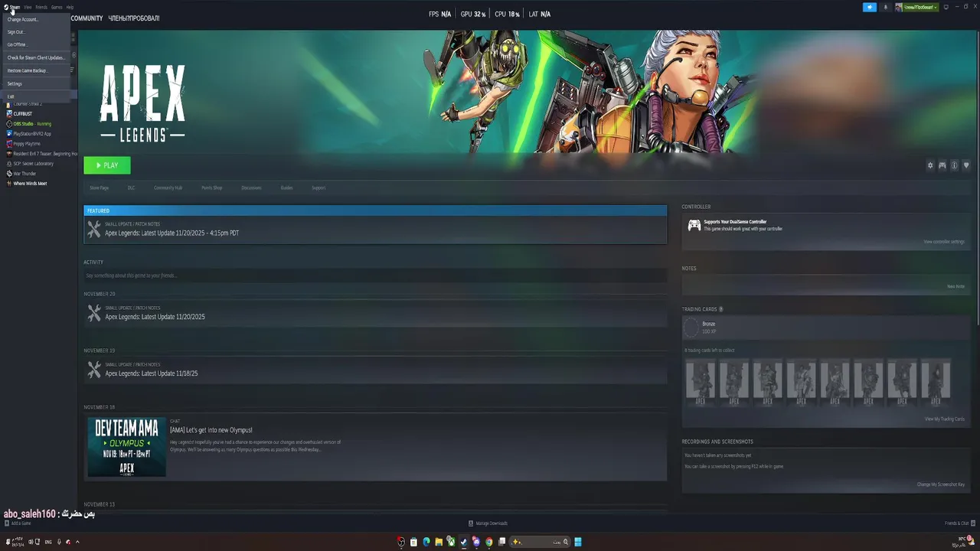Open the Points Shop link
This screenshot has height=551, width=980.
(x=212, y=187)
